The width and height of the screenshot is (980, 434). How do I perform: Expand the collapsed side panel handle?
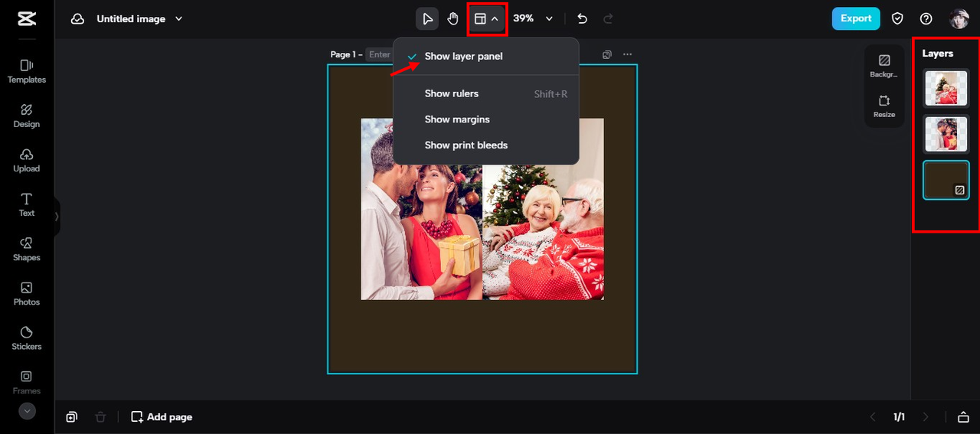click(x=57, y=217)
